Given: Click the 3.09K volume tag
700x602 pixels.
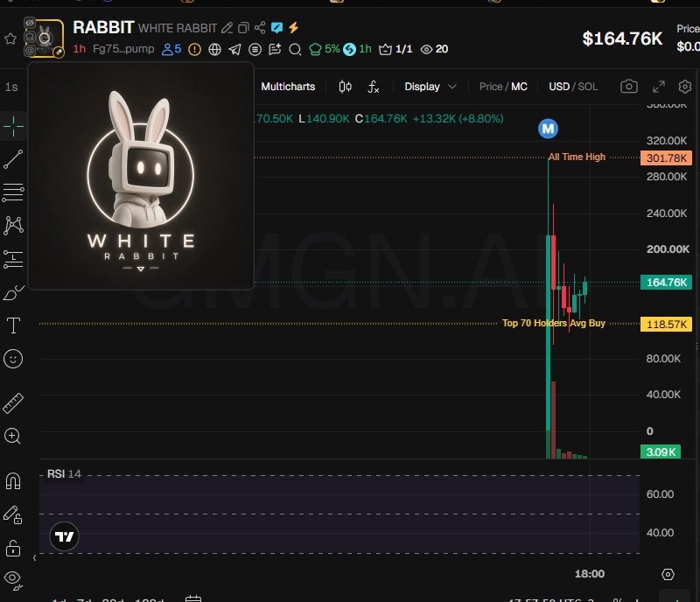Looking at the screenshot, I should pyautogui.click(x=661, y=452).
